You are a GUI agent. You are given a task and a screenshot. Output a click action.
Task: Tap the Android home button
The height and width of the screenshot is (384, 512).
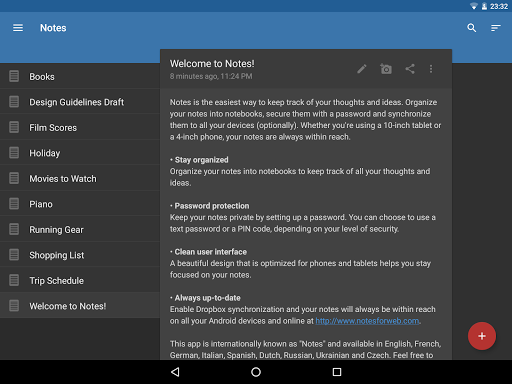[x=256, y=372]
